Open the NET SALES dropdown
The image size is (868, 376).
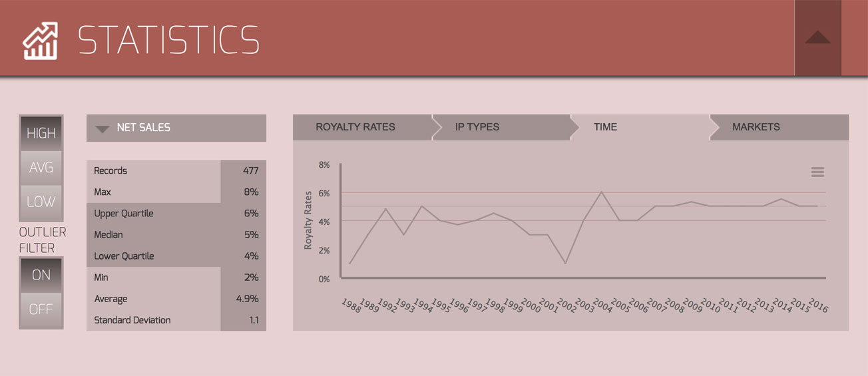pyautogui.click(x=176, y=128)
